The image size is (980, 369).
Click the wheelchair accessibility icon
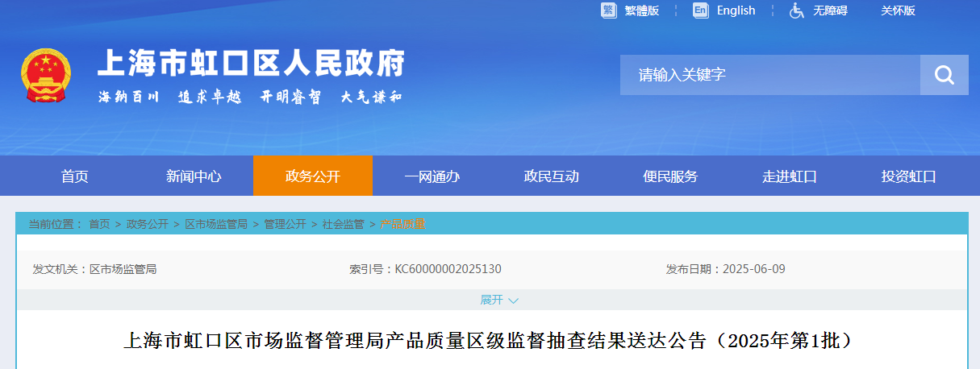(x=797, y=10)
